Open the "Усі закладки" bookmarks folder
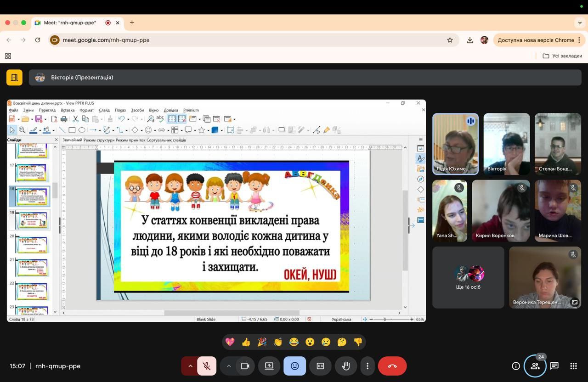588x382 pixels. coord(562,56)
